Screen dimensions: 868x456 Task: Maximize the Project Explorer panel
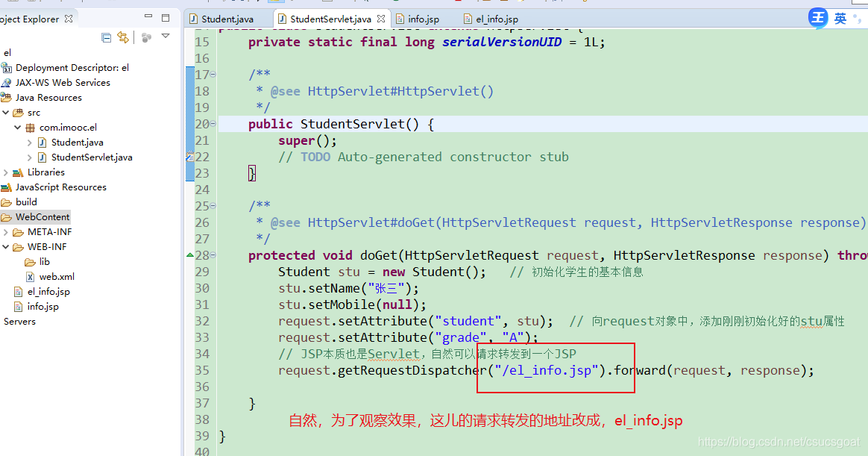click(x=165, y=18)
